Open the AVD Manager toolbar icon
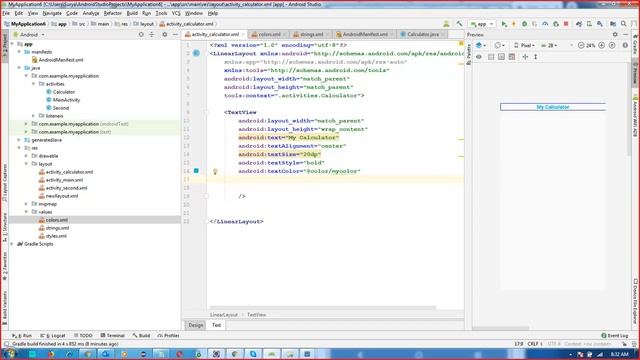 (x=589, y=24)
